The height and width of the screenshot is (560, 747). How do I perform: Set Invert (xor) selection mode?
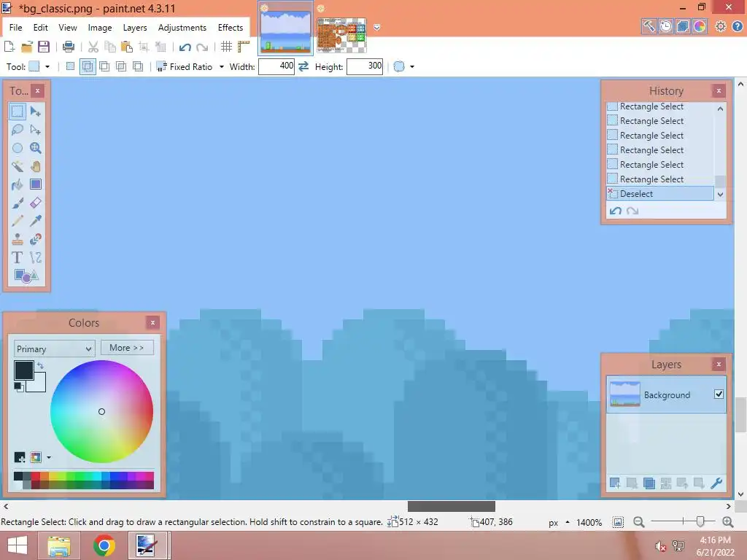pos(138,66)
